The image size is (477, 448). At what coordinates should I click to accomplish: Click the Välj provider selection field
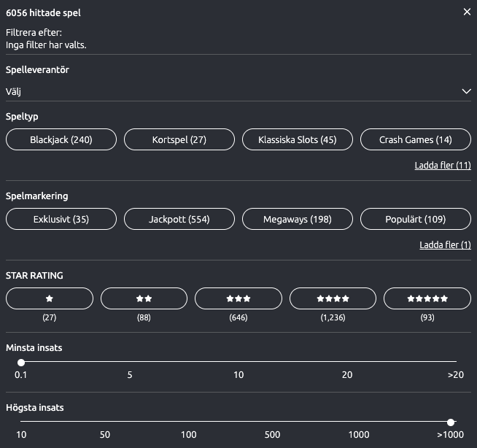219,91
